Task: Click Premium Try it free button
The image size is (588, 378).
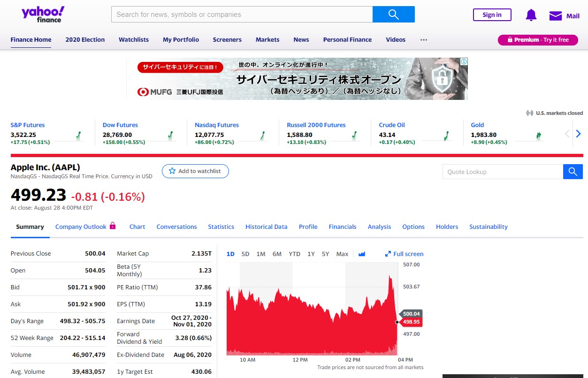Action: click(538, 40)
